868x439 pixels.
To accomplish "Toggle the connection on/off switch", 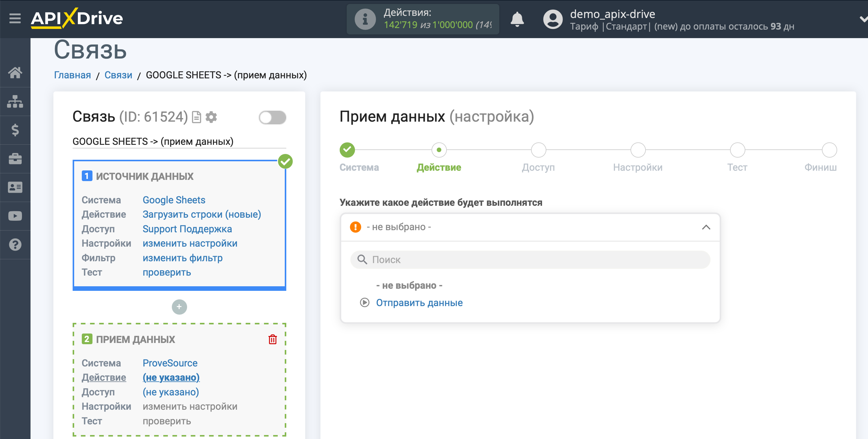I will [272, 117].
